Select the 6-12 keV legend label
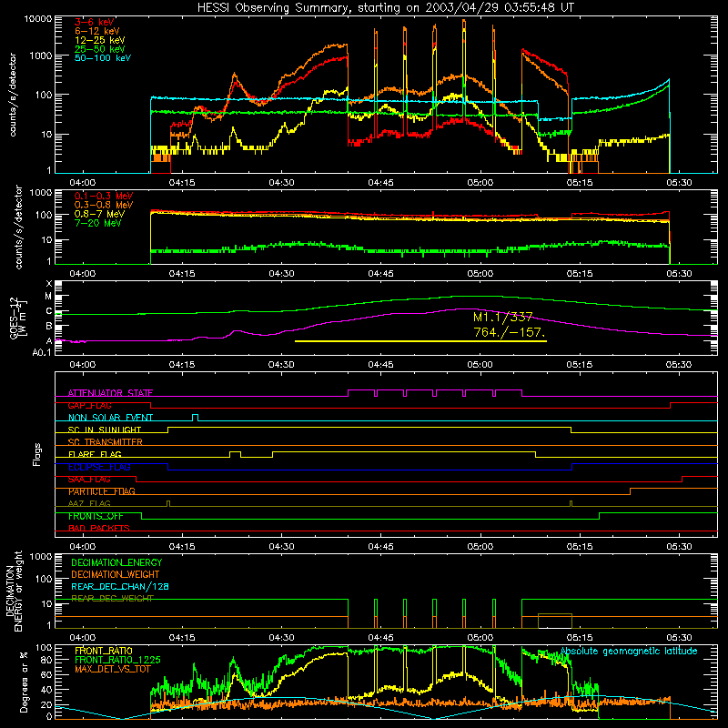This screenshot has height=728, width=728. tap(97, 31)
